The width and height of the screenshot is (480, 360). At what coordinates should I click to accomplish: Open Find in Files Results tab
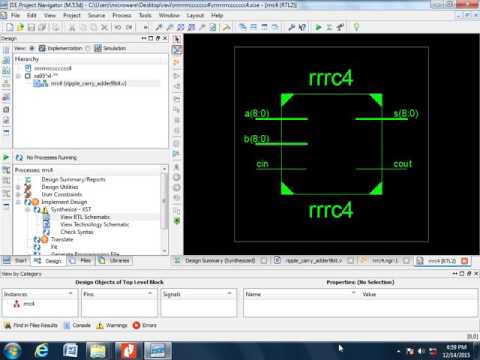[x=31, y=325]
